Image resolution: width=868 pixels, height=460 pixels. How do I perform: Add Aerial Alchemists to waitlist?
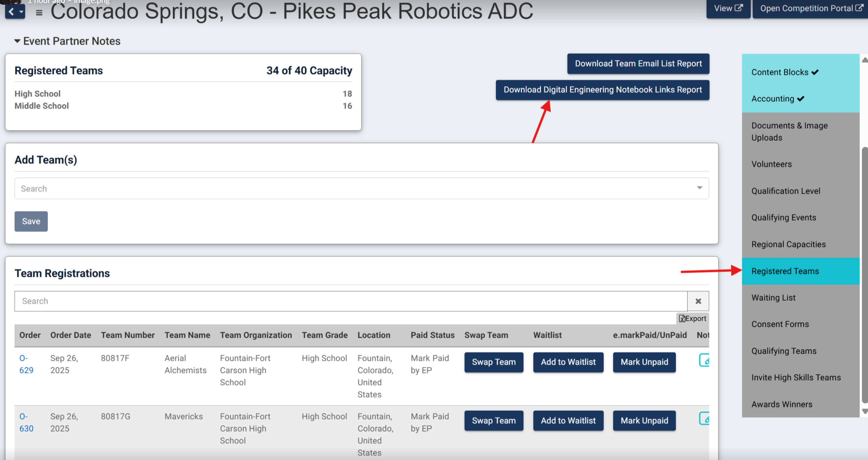tap(568, 362)
